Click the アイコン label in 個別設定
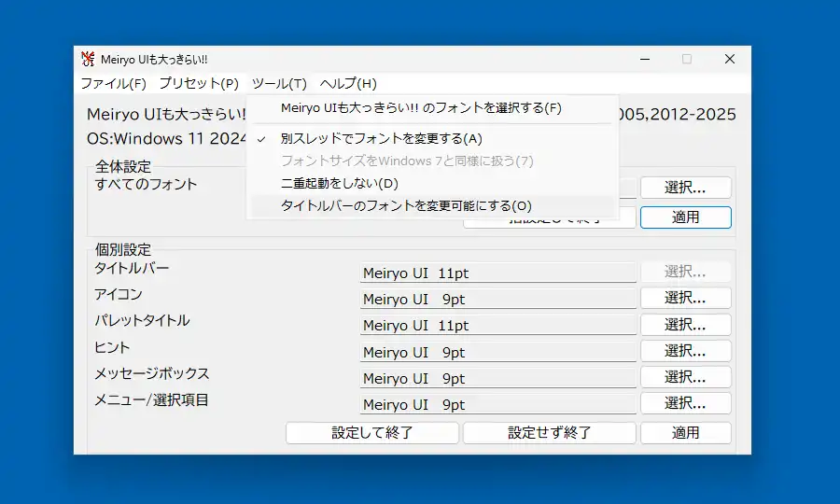Image resolution: width=840 pixels, height=504 pixels. 119,294
